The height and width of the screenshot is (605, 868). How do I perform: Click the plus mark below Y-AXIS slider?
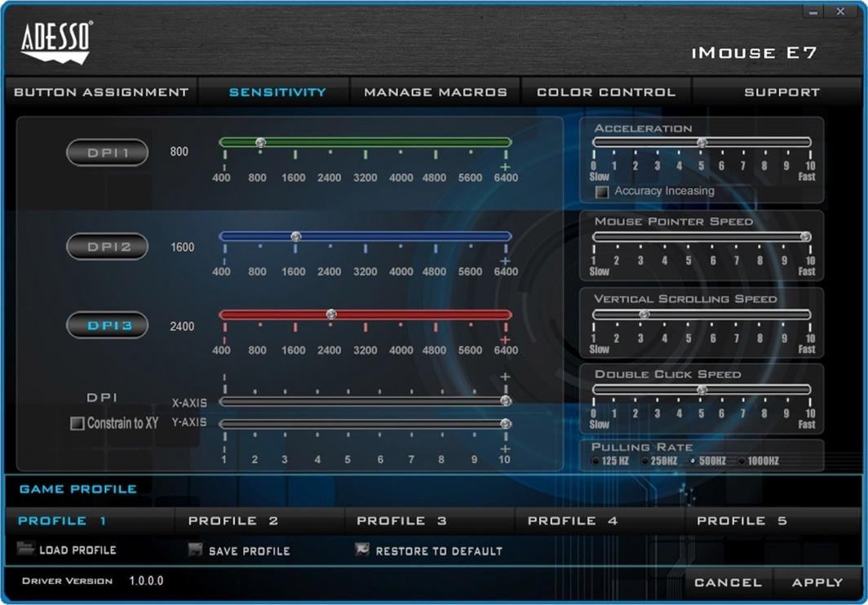click(x=505, y=449)
